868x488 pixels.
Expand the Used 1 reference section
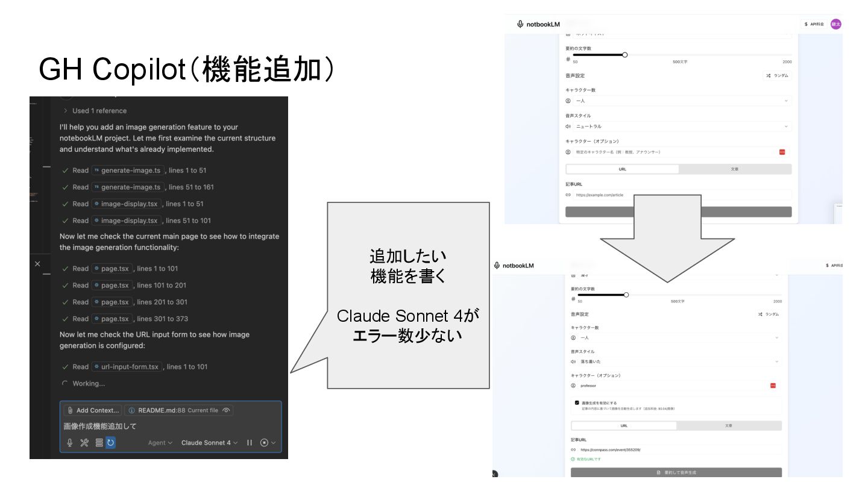coord(95,111)
